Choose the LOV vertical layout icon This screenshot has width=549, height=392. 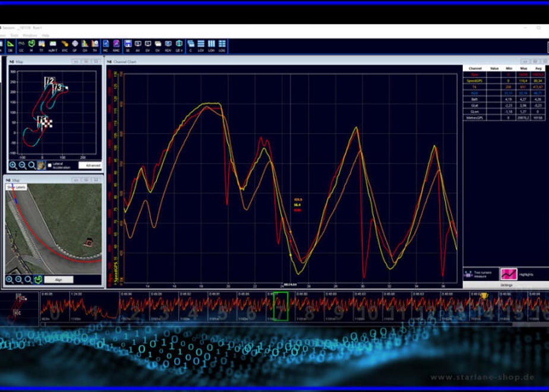tap(201, 46)
